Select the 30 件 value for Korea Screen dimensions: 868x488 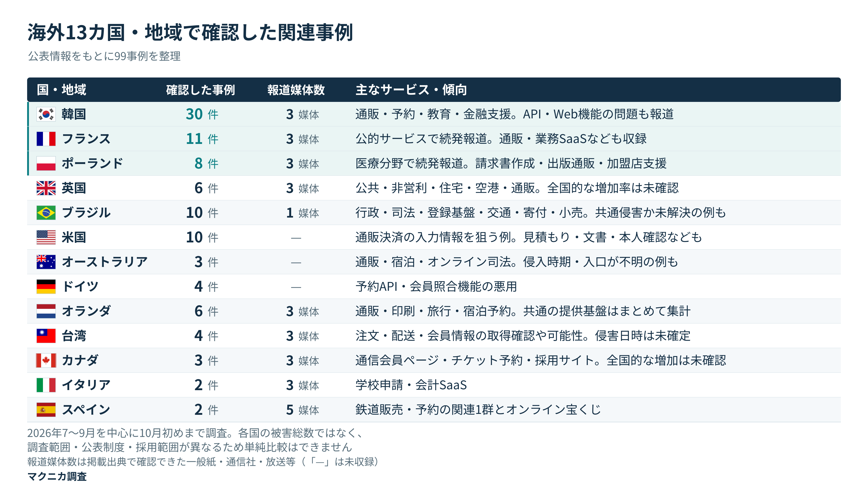pyautogui.click(x=202, y=114)
